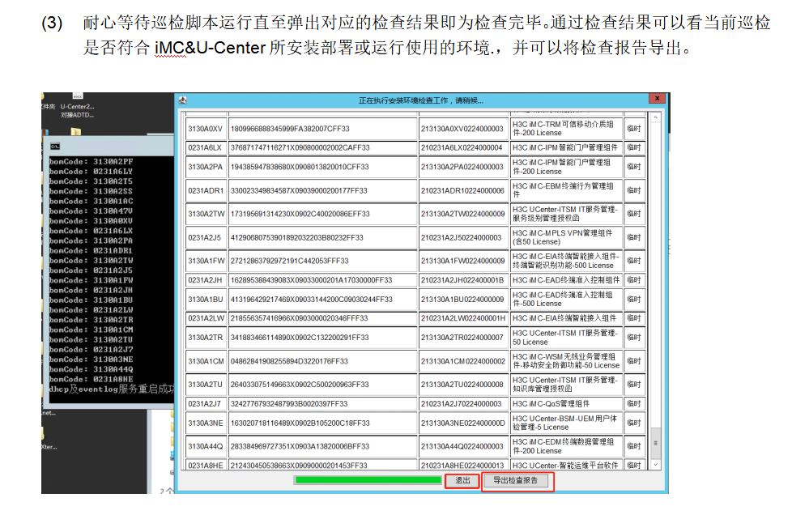Screen dimensions: 792x532
Task: Click the command prompt window icon
Action: (55, 147)
